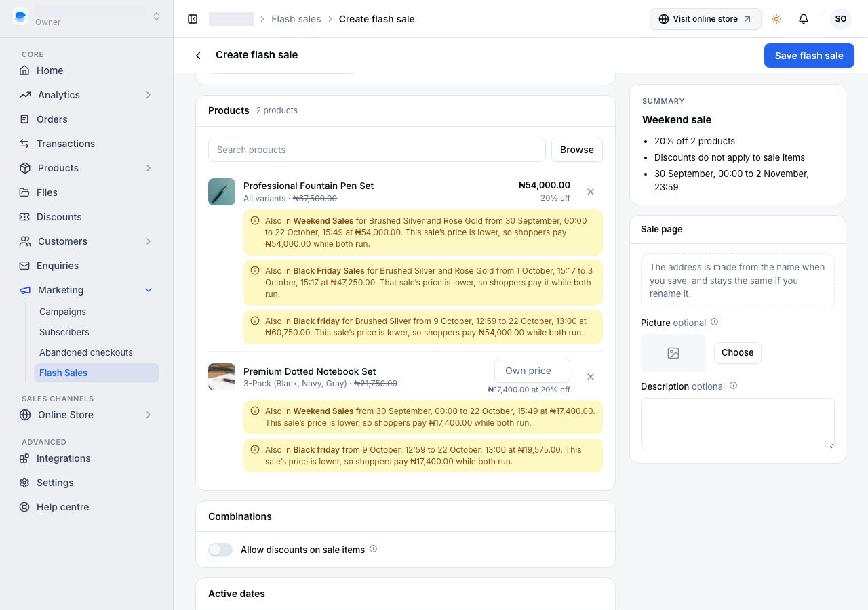868x610 pixels.
Task: Show info tooltip for Allow discounts on sale items
Action: tap(373, 549)
